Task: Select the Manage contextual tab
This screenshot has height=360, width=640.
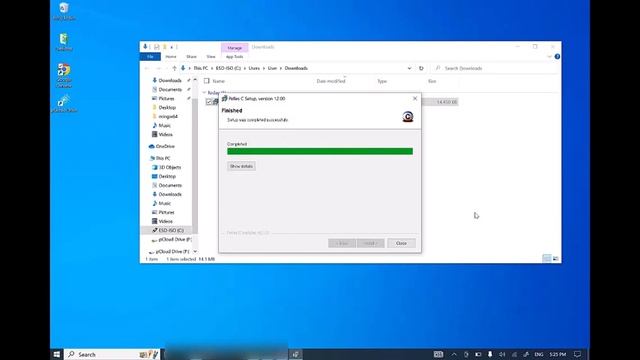Action: (234, 48)
